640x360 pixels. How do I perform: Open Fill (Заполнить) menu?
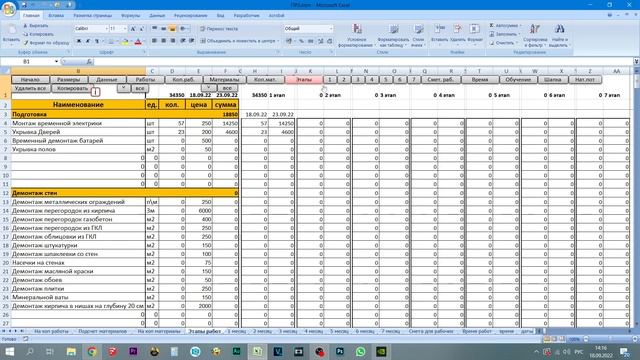click(505, 34)
